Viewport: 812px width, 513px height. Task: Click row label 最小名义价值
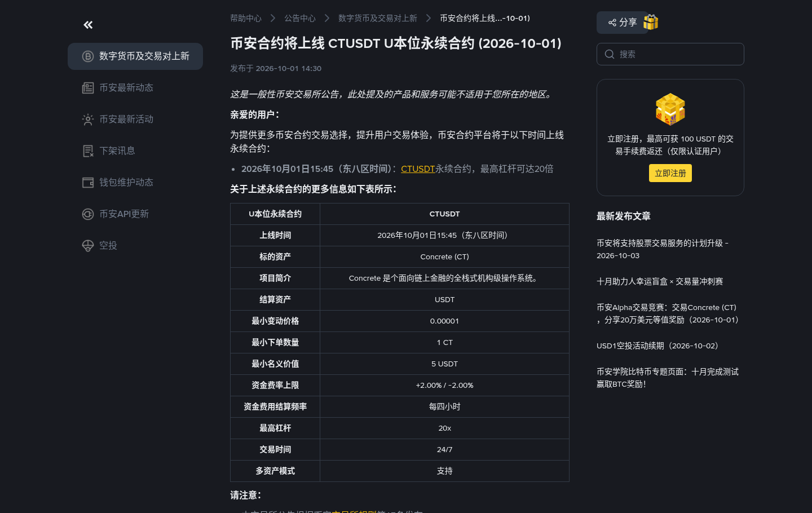[275, 364]
